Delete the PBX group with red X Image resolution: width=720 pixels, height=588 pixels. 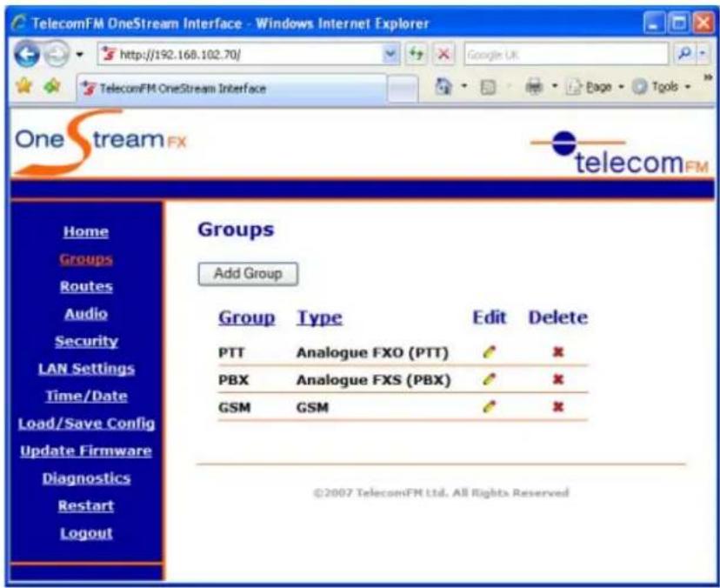[x=558, y=379]
